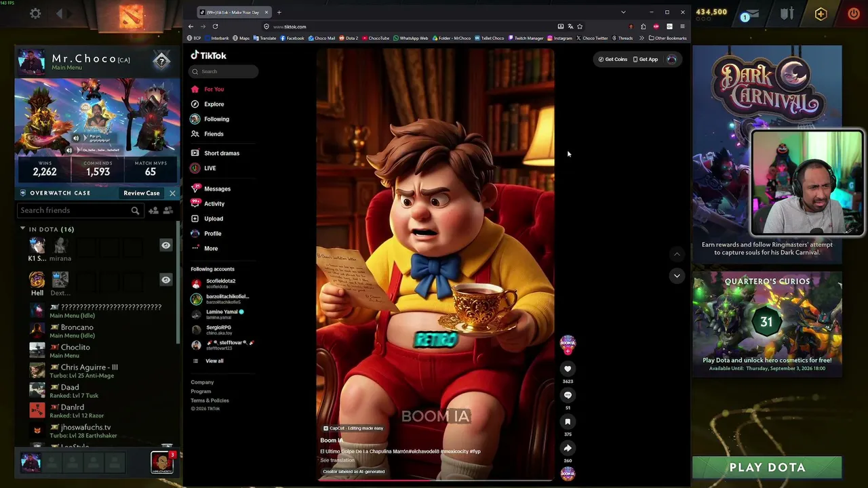
Task: Open browser translate page icon
Action: click(x=570, y=26)
